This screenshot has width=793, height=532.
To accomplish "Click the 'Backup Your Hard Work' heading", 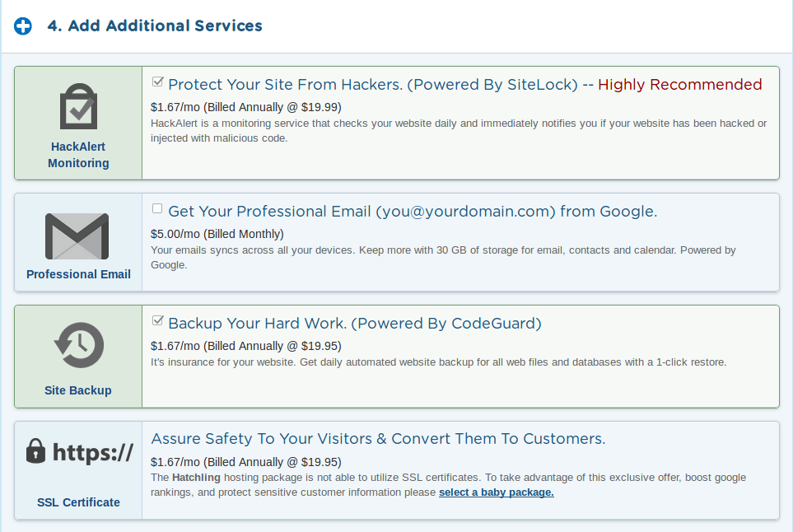I will (x=355, y=323).
